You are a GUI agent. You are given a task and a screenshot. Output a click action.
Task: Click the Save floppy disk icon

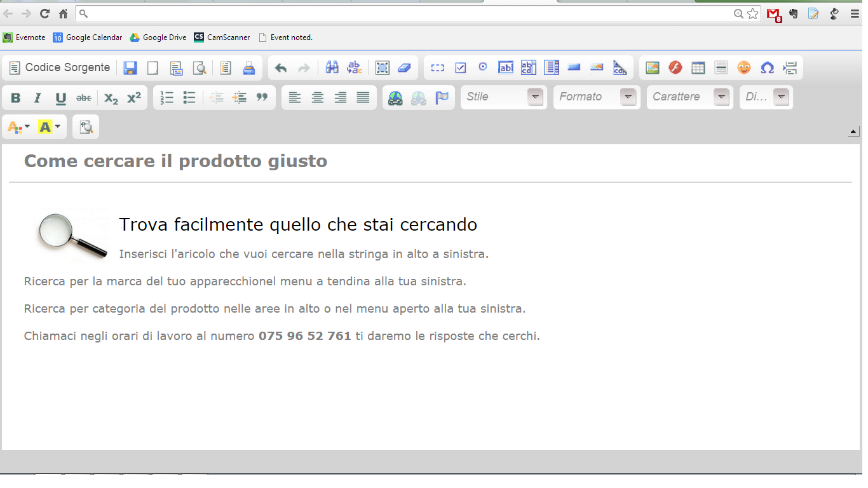click(130, 68)
